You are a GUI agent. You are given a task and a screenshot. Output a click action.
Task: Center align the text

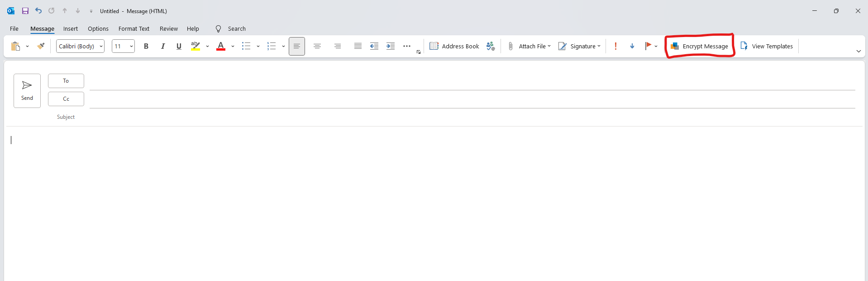tap(317, 46)
